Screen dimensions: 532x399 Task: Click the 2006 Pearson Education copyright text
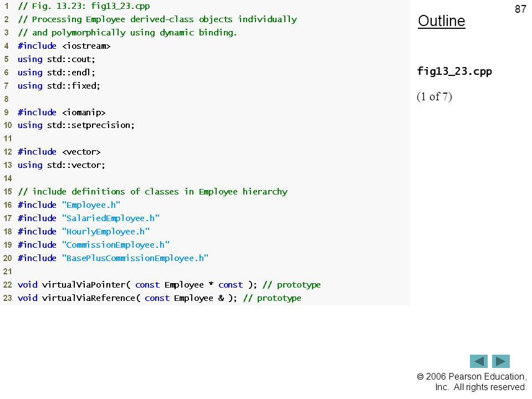click(472, 382)
